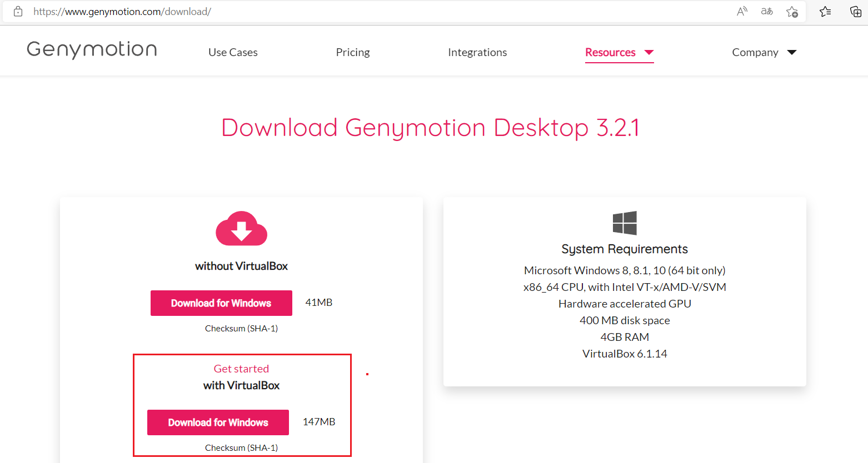868x463 pixels.
Task: Open Read aloud icon in address bar
Action: point(742,11)
